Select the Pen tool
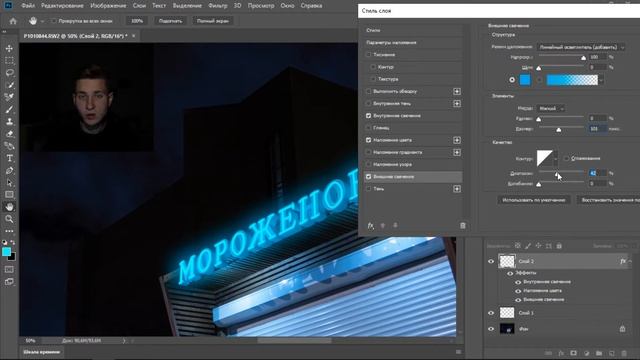 click(9, 171)
